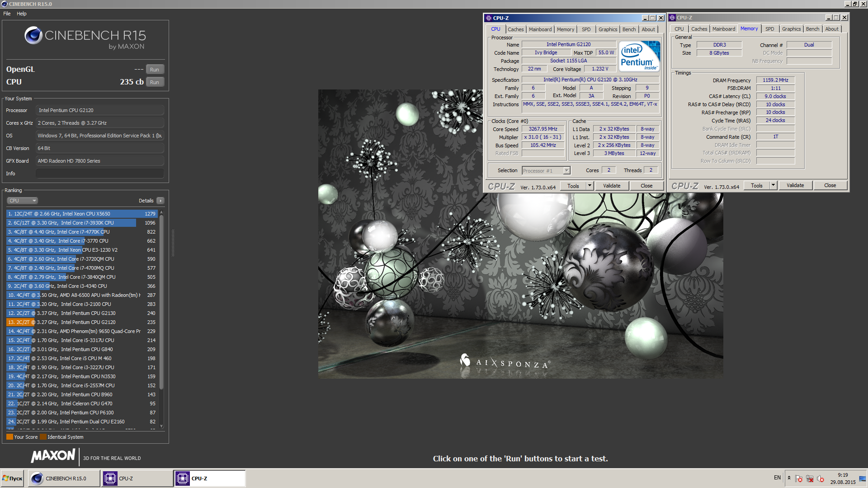868x488 pixels.
Task: Switch to the About tab in CPU-Z CPU window
Action: click(648, 29)
